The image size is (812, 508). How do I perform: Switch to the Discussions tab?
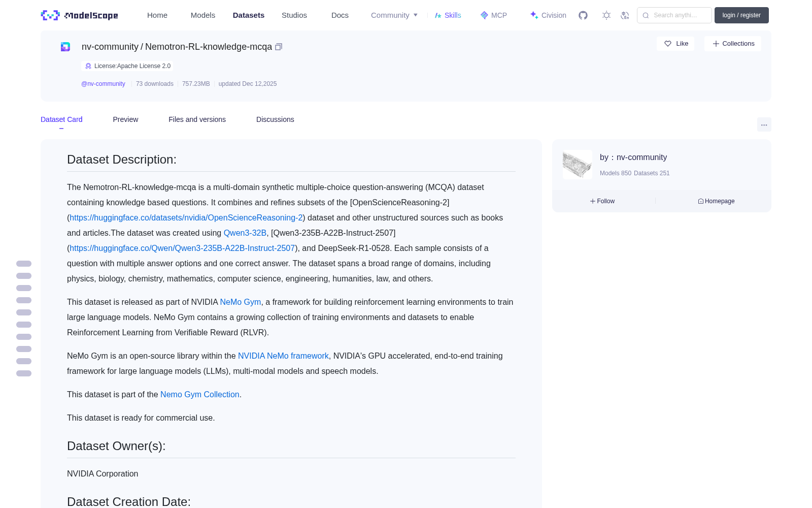275,119
